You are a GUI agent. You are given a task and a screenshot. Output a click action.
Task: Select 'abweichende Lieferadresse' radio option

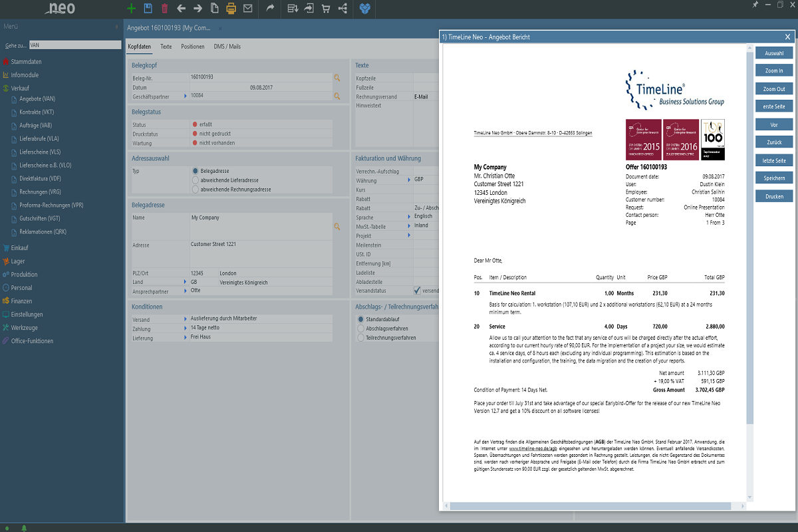click(x=196, y=180)
